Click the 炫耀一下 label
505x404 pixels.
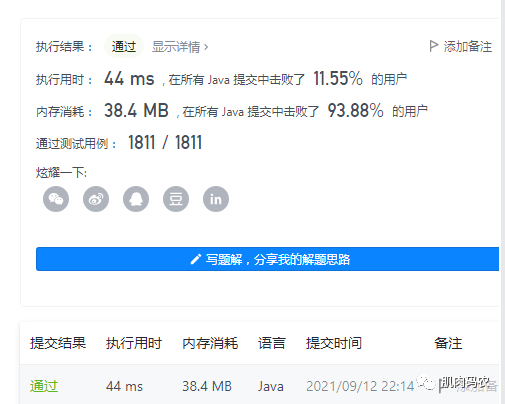(61, 173)
